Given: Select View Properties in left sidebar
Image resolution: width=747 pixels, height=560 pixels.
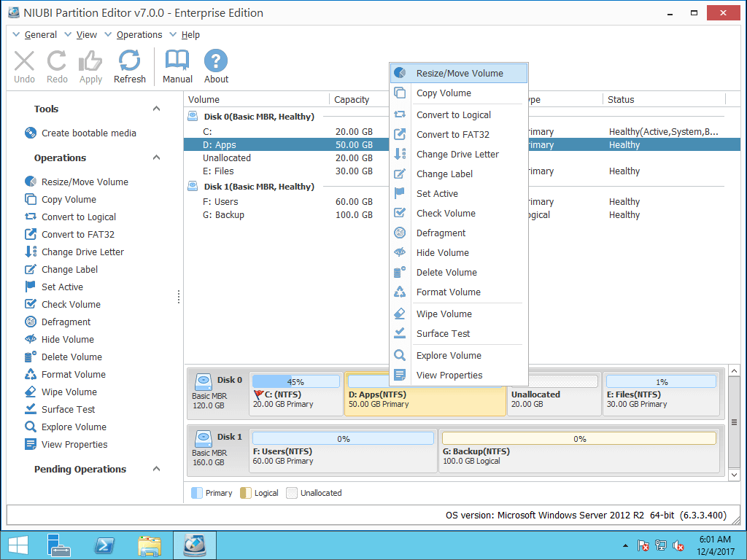Looking at the screenshot, I should click(66, 444).
